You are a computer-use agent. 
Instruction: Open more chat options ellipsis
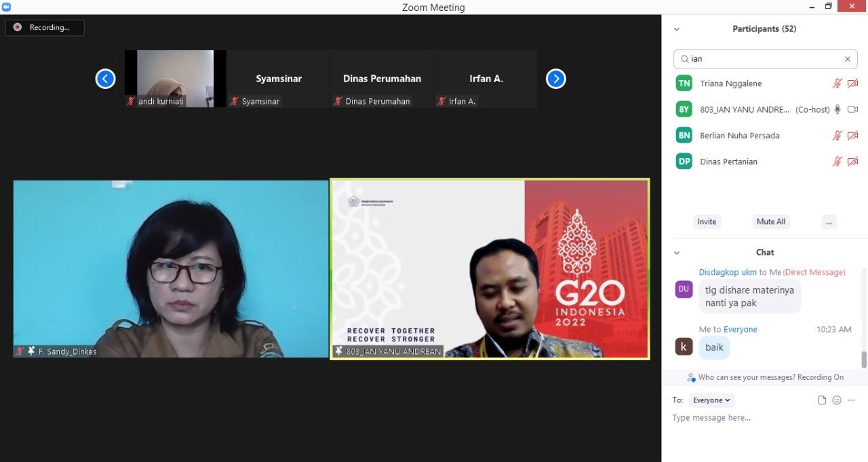[x=852, y=400]
